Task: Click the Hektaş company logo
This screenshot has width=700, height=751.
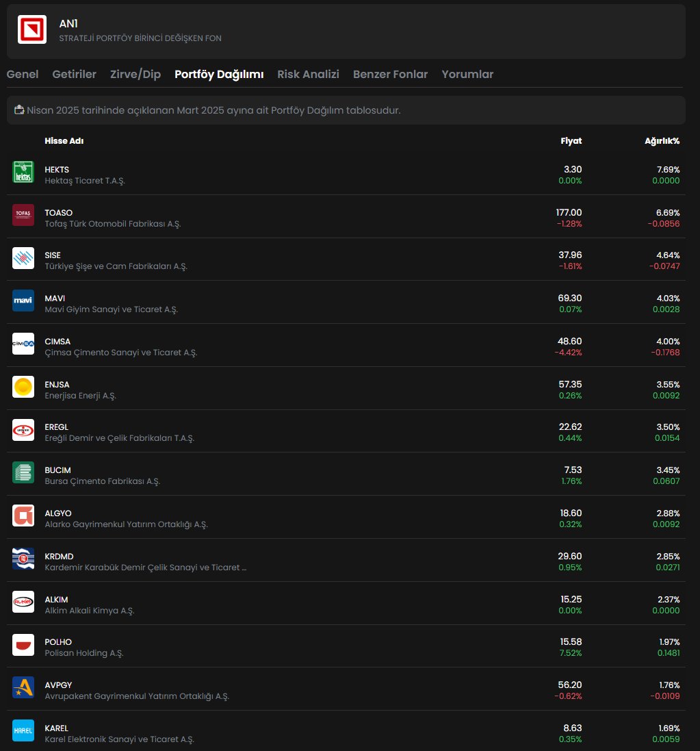Action: [23, 173]
